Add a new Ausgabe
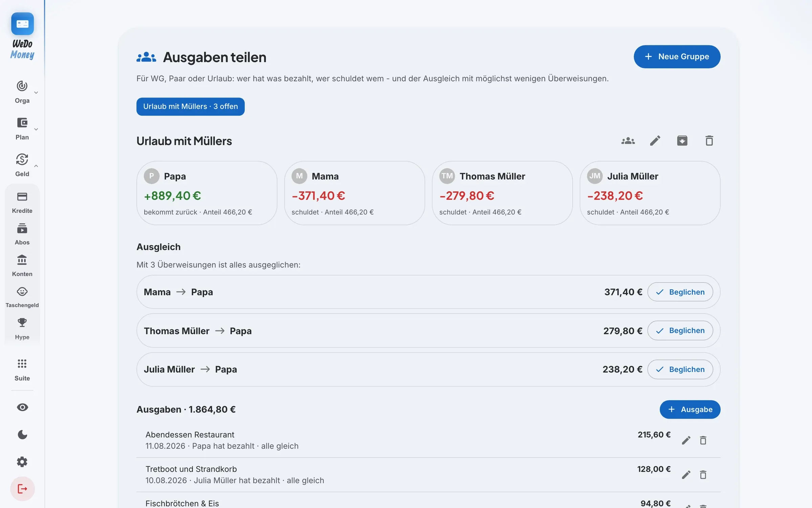The image size is (812, 508). [x=690, y=409]
